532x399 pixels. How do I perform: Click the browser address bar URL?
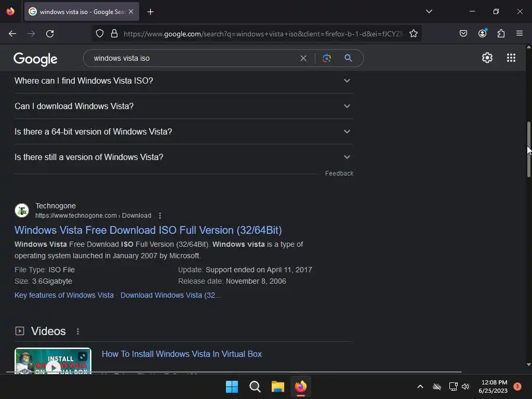(x=263, y=34)
